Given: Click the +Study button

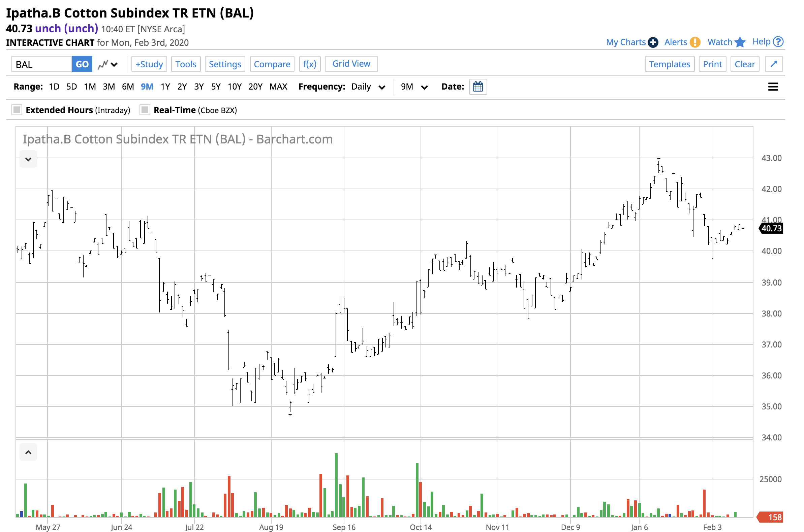Looking at the screenshot, I should 149,64.
